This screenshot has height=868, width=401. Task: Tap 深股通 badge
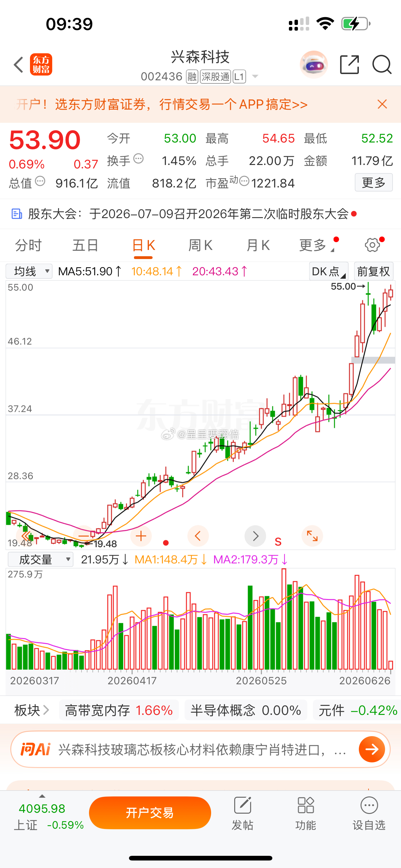tap(215, 77)
